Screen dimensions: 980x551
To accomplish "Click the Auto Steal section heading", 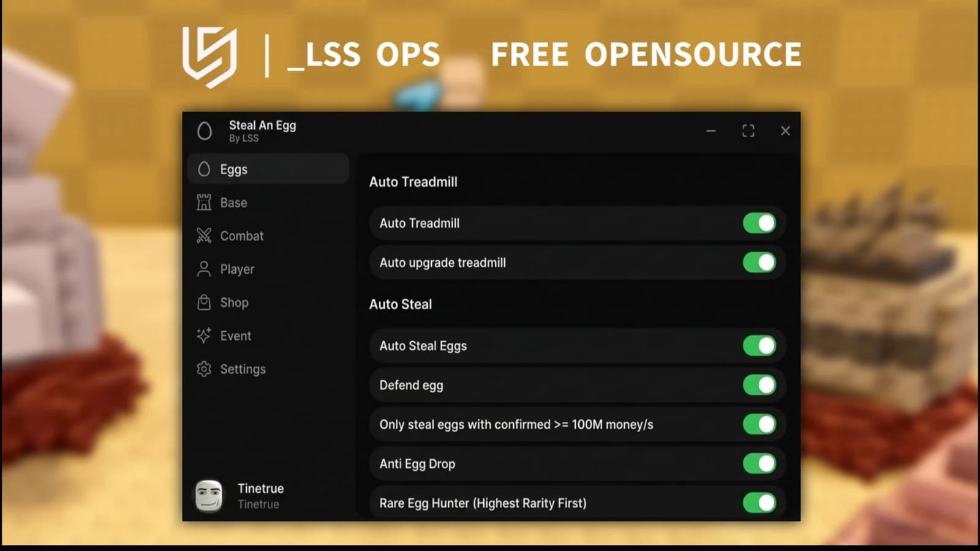I will (401, 304).
